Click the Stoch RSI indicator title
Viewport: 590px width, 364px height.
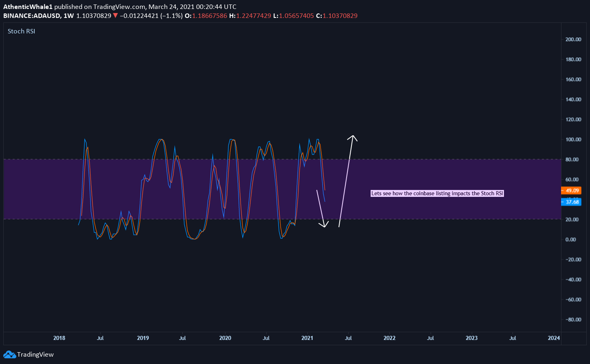point(22,31)
